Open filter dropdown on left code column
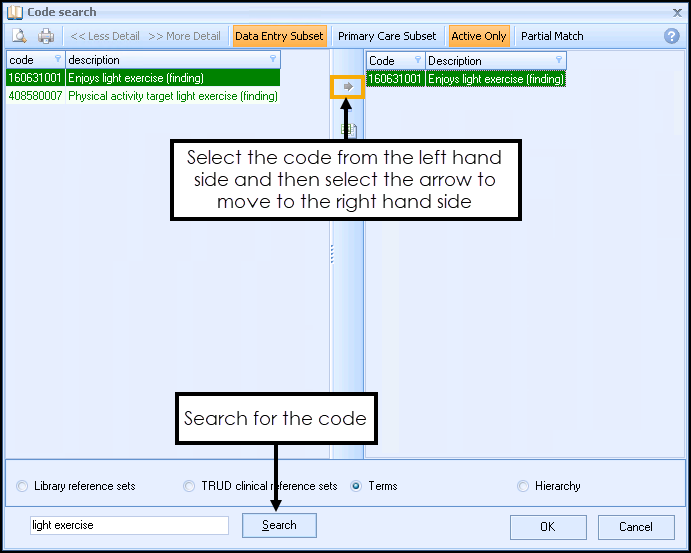The image size is (691, 553). click(56, 60)
